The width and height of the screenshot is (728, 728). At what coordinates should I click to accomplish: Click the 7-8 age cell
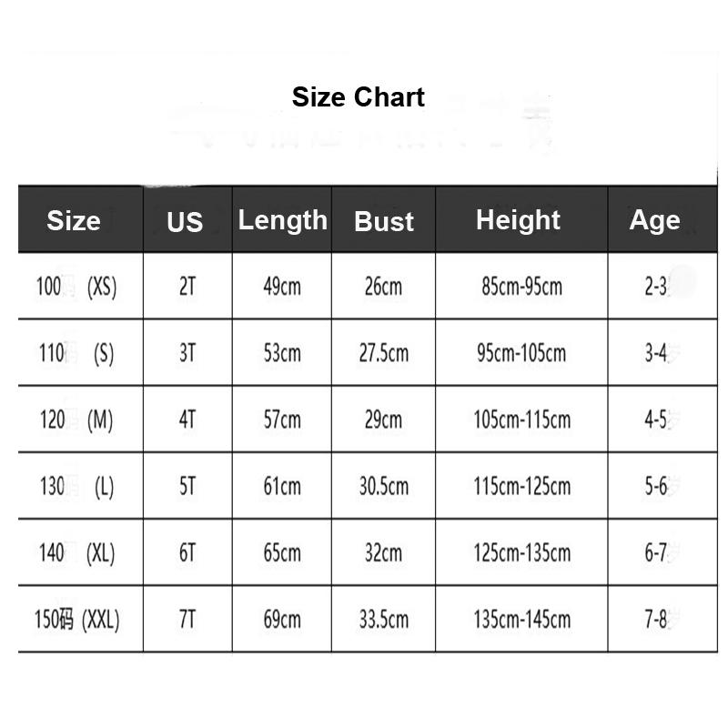[x=656, y=620]
